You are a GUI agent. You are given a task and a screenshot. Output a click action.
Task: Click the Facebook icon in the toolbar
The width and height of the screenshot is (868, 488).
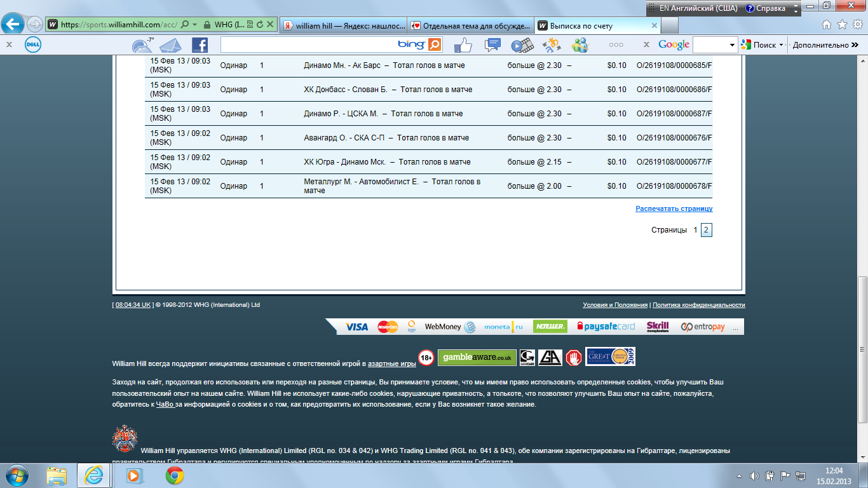point(200,45)
